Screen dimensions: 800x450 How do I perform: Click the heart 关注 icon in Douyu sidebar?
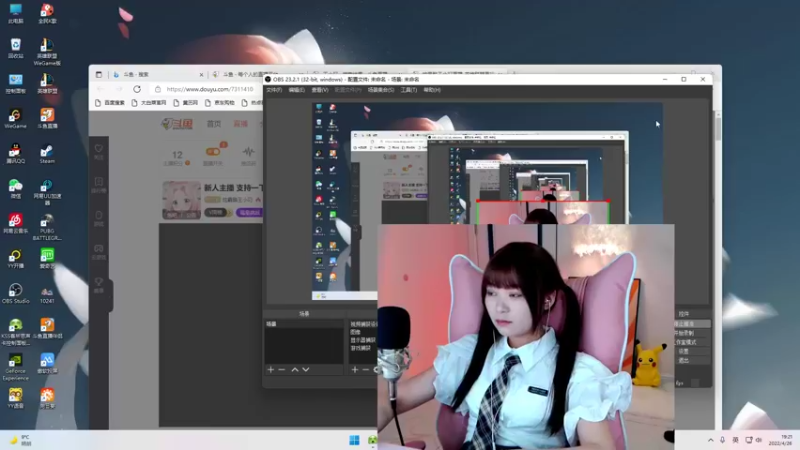pyautogui.click(x=98, y=151)
